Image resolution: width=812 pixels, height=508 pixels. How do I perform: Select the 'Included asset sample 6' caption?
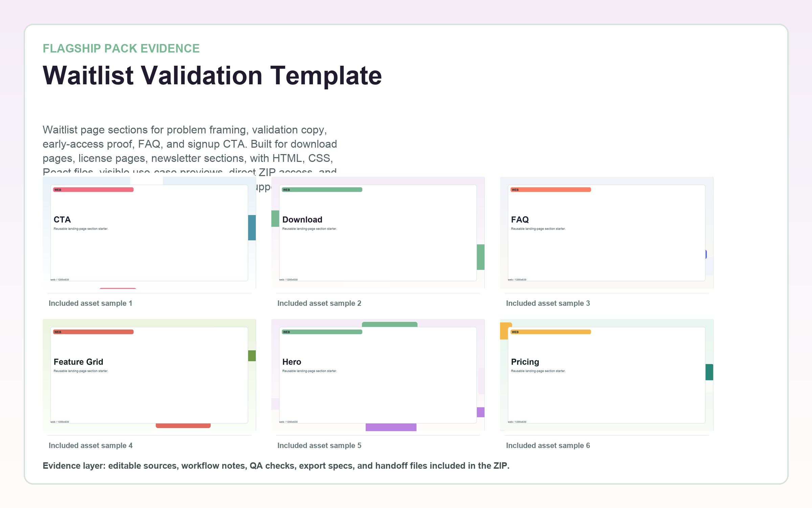coord(548,446)
